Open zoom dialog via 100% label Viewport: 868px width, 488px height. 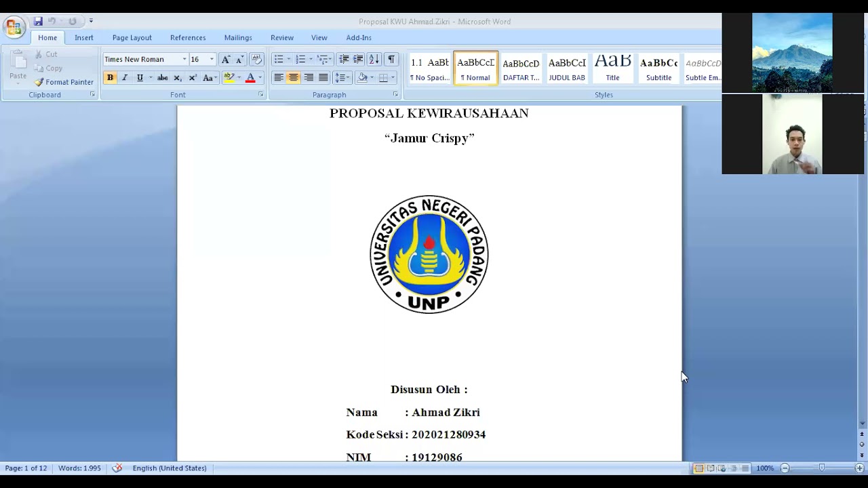pos(765,468)
